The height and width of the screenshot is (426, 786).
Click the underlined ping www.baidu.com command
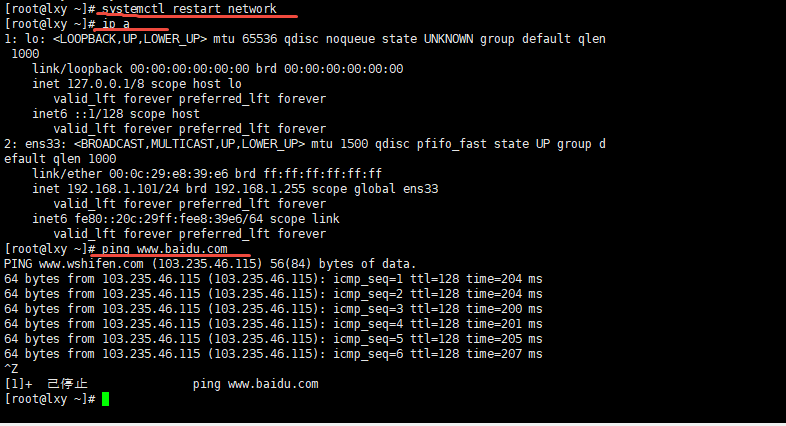(164, 249)
